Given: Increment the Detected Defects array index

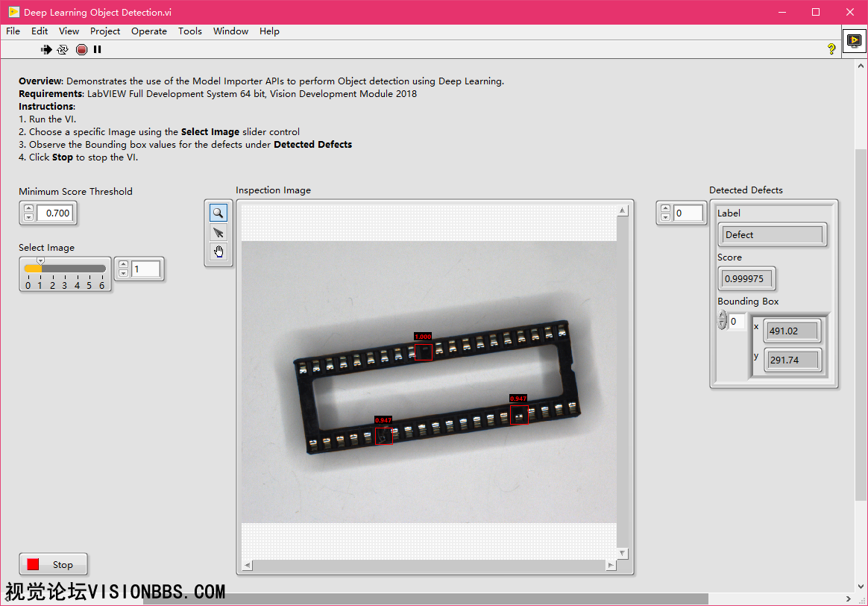Looking at the screenshot, I should pos(666,209).
